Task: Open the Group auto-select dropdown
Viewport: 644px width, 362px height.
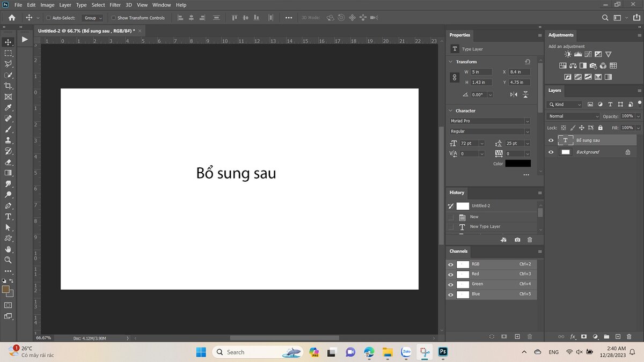Action: click(x=92, y=18)
